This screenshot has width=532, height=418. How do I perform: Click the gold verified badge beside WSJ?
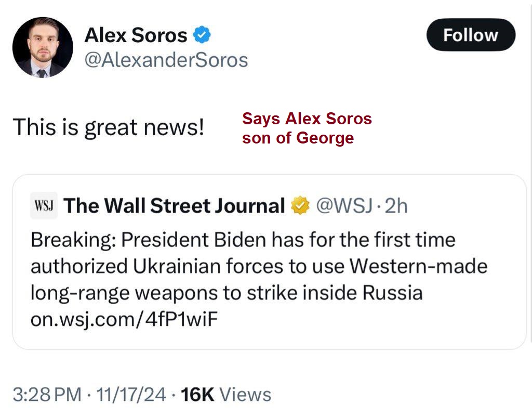tap(299, 206)
